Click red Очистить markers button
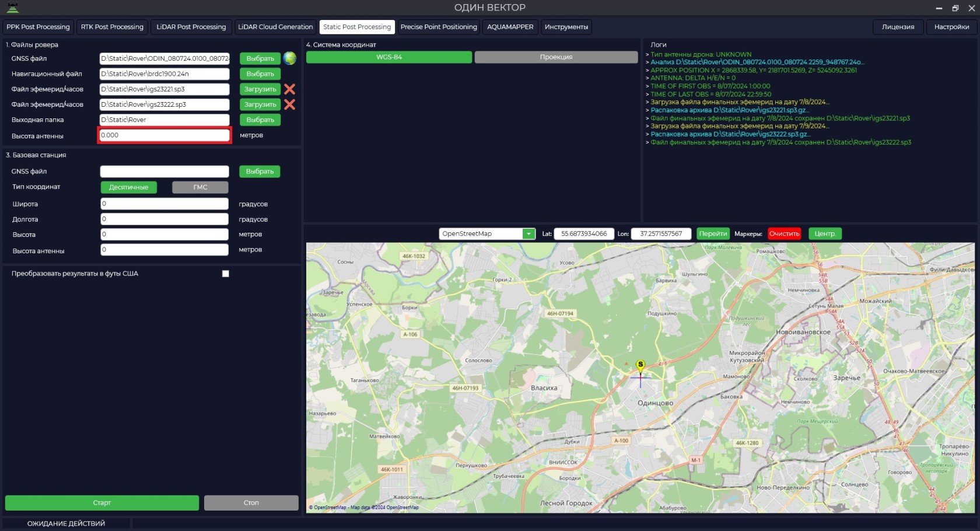980x531 pixels. click(784, 234)
